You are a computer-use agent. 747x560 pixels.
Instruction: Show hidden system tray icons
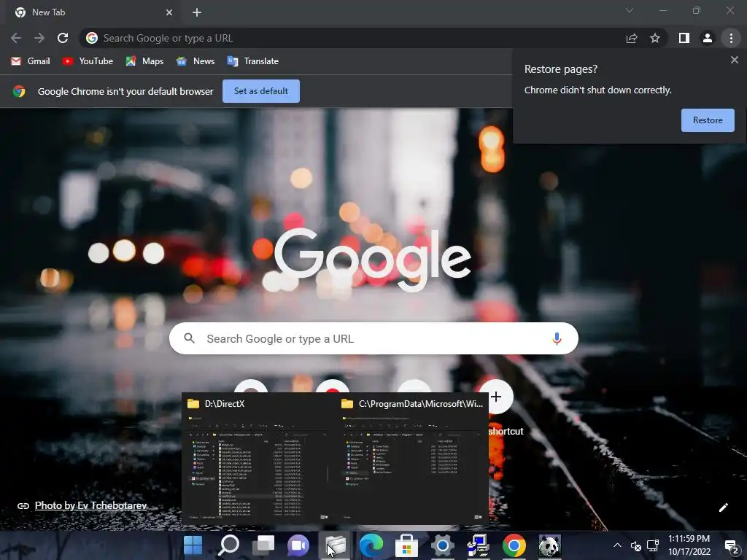click(x=617, y=545)
